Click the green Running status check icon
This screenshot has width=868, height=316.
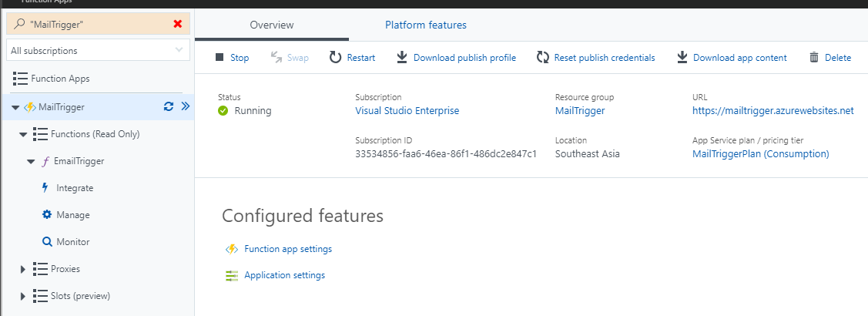pyautogui.click(x=223, y=111)
